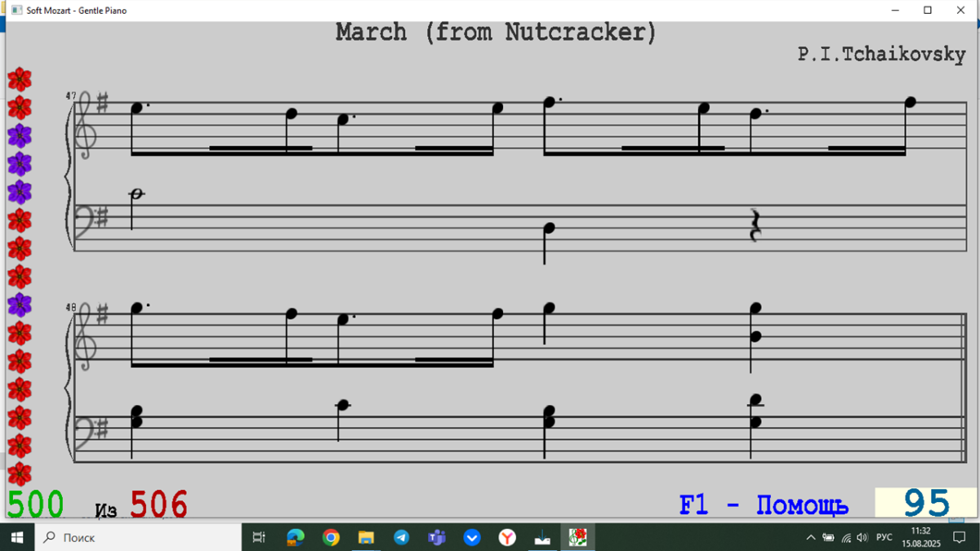Select the bass clef of measure 47
The height and width of the screenshot is (551, 980).
click(x=85, y=221)
